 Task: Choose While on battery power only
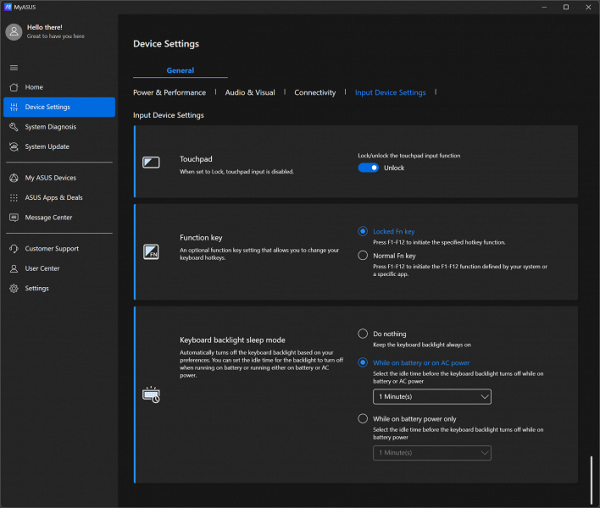363,419
